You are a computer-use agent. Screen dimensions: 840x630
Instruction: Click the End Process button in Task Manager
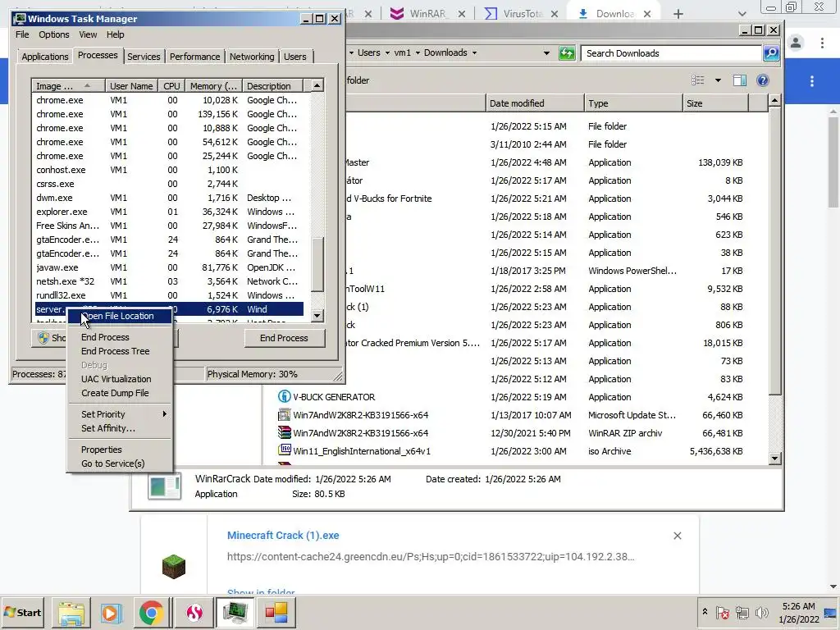[x=284, y=338]
